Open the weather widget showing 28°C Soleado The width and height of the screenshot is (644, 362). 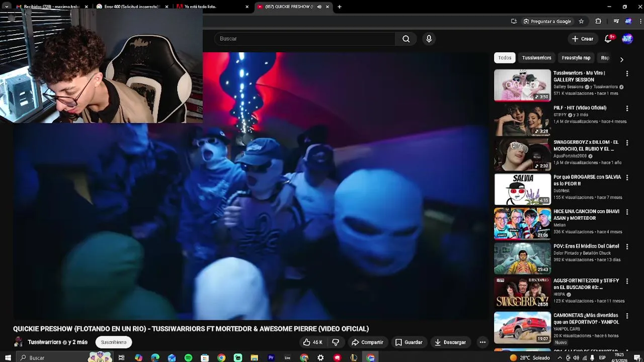530,357
